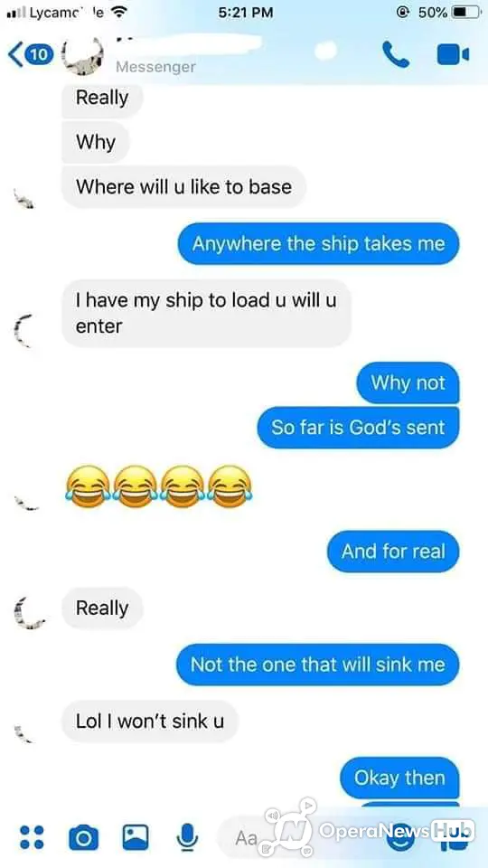488x868 pixels.
Task: Tap the "Why not" sent message
Action: tap(408, 382)
